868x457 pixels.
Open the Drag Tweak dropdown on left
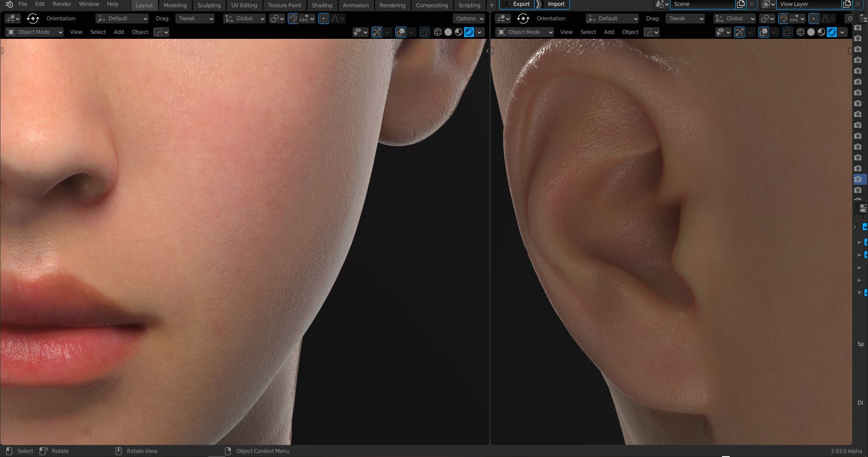pos(195,19)
